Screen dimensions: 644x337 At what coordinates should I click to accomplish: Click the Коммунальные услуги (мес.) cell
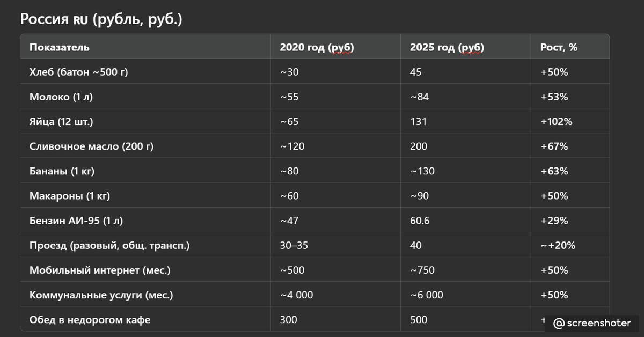click(101, 295)
